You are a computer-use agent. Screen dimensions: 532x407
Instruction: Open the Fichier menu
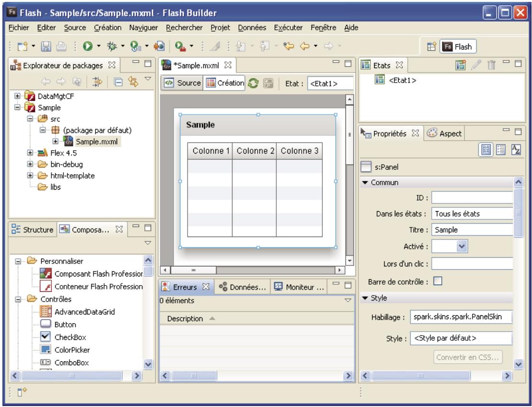click(19, 28)
